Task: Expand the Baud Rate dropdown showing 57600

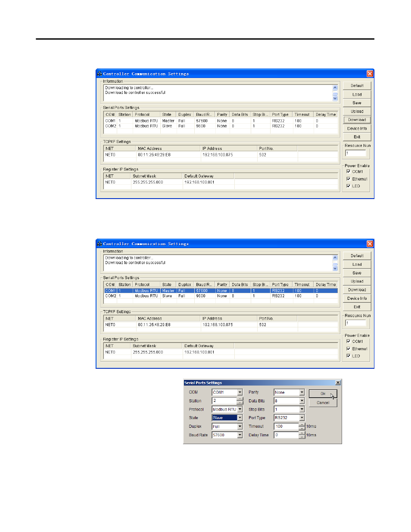Action: (x=240, y=435)
